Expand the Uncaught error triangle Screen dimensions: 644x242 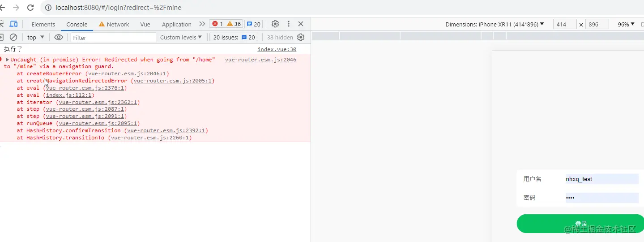pyautogui.click(x=7, y=60)
